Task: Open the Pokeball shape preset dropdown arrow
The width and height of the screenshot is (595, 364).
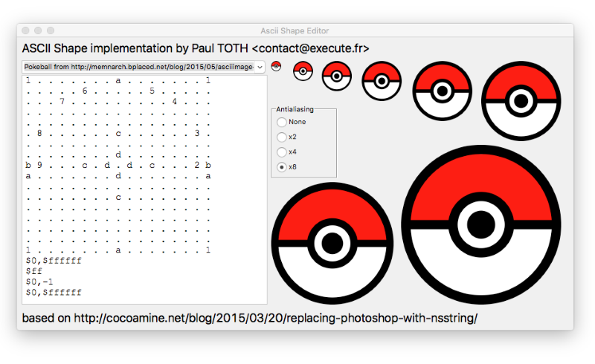Action: click(x=260, y=67)
